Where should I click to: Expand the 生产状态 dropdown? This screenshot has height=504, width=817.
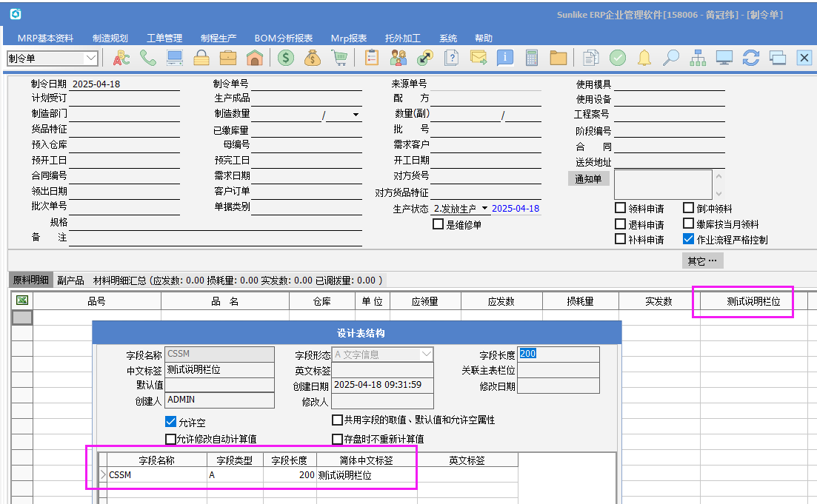[484, 209]
